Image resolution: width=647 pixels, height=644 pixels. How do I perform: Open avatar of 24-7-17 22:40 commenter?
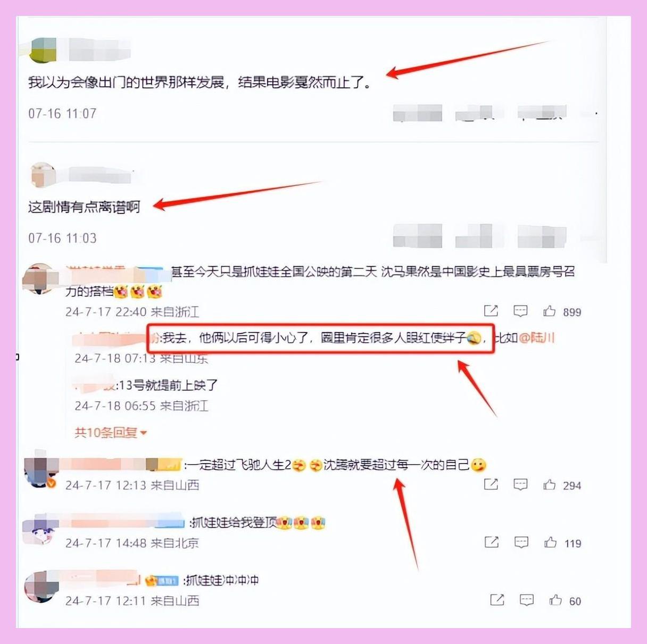tap(38, 278)
